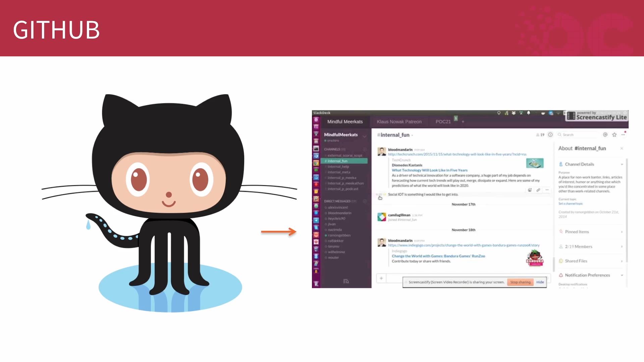Click the Set a channel topic link
Screen dimensions: 644x362
pyautogui.click(x=571, y=203)
